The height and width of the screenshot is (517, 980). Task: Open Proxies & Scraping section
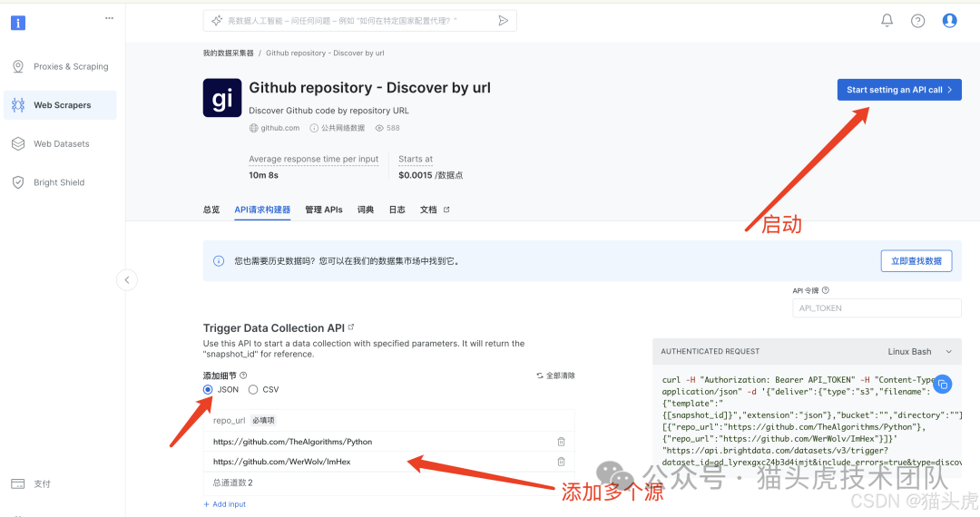pos(60,66)
